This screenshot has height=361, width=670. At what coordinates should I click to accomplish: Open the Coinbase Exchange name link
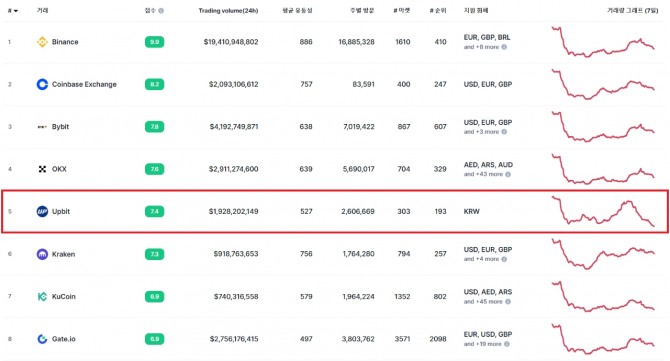(x=84, y=85)
